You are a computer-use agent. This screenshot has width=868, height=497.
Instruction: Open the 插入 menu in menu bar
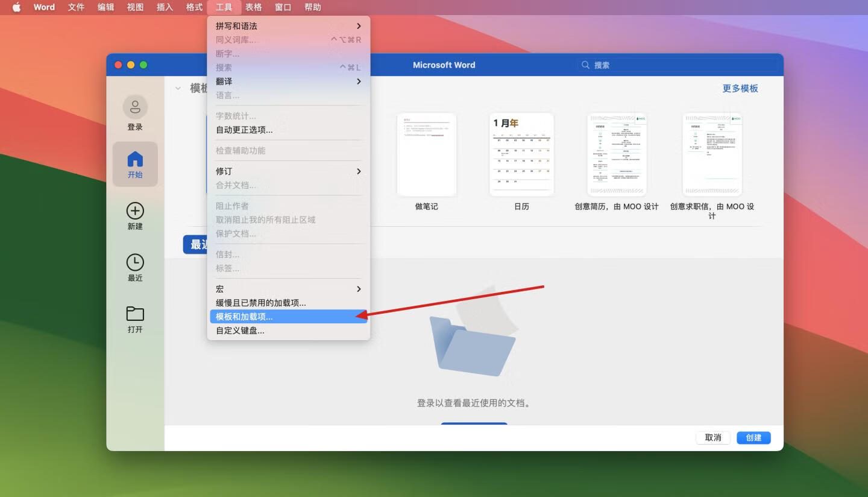coord(165,7)
